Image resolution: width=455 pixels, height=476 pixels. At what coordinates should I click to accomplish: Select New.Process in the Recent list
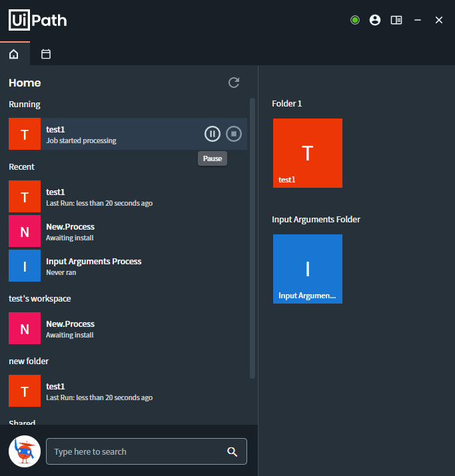(x=128, y=231)
